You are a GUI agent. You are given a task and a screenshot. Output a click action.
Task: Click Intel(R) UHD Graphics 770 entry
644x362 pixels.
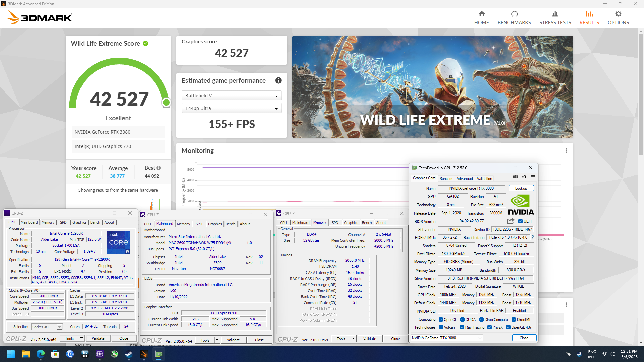[x=118, y=146]
